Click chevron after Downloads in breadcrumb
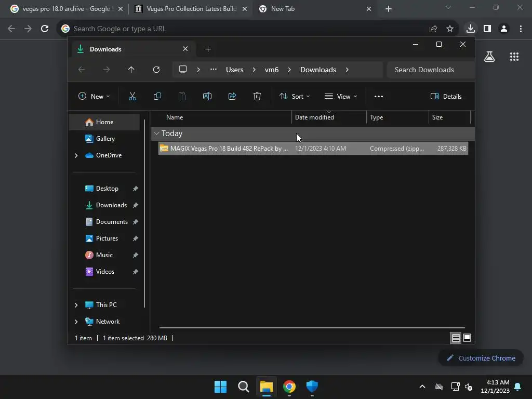The width and height of the screenshot is (532, 399). 347,70
